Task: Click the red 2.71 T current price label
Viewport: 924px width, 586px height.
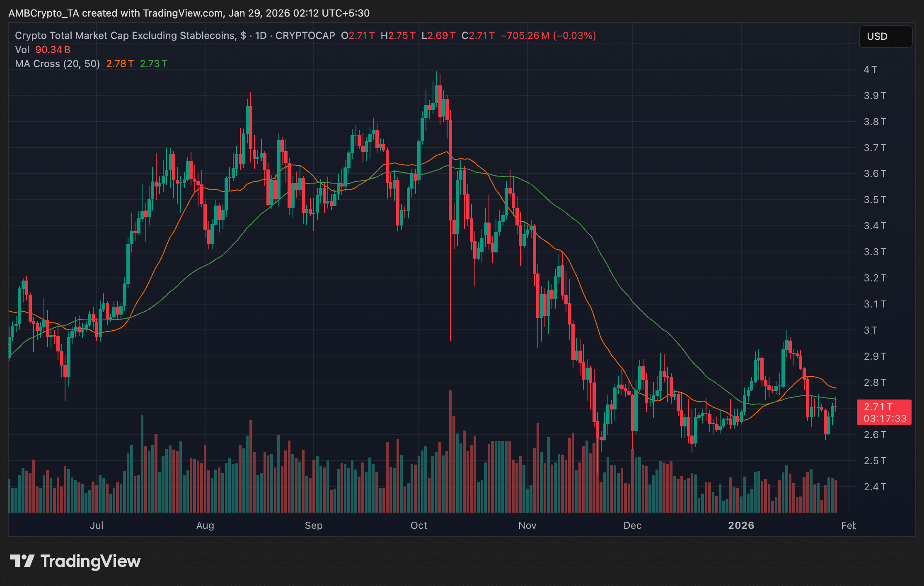Action: click(878, 407)
